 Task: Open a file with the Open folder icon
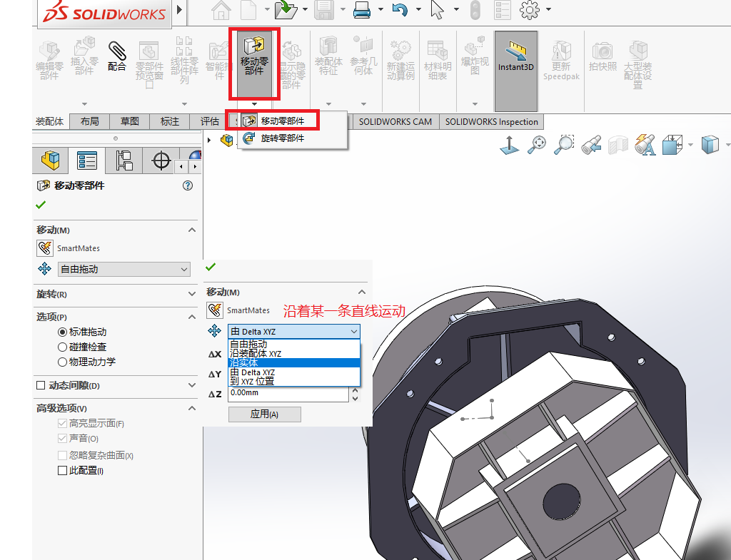pos(286,10)
